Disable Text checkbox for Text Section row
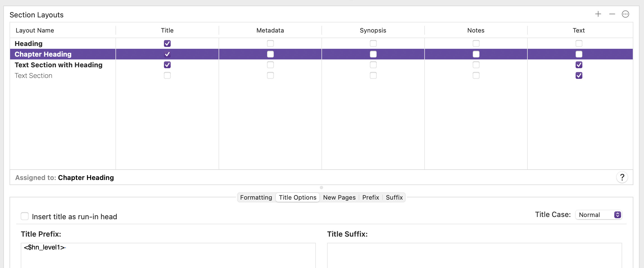The height and width of the screenshot is (268, 644). [x=579, y=75]
